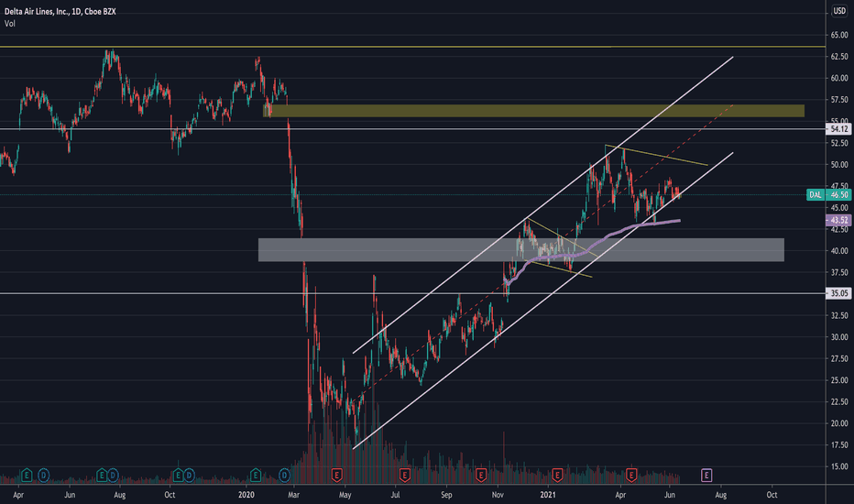
Task: Open the red E earnings marker before May 2020
Action: [x=336, y=475]
